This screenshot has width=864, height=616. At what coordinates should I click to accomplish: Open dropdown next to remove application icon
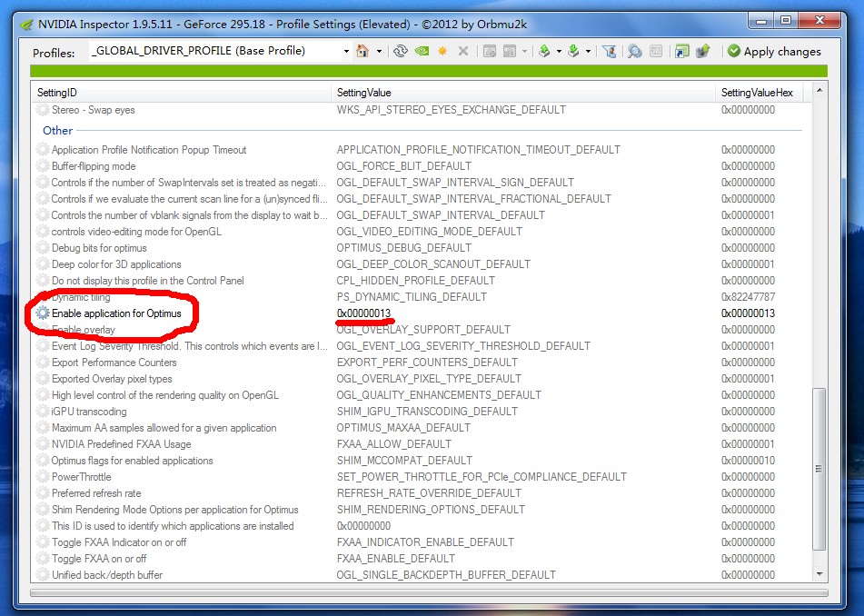(524, 51)
